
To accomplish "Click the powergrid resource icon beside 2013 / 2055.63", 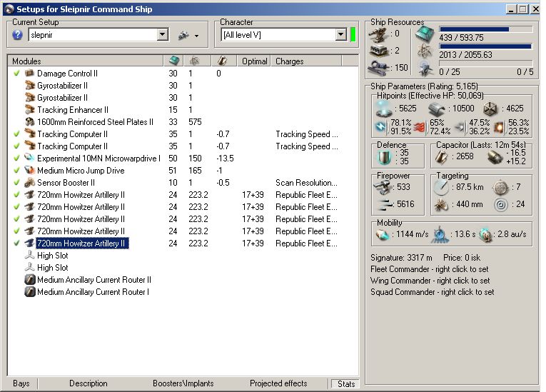I will 425,51.
